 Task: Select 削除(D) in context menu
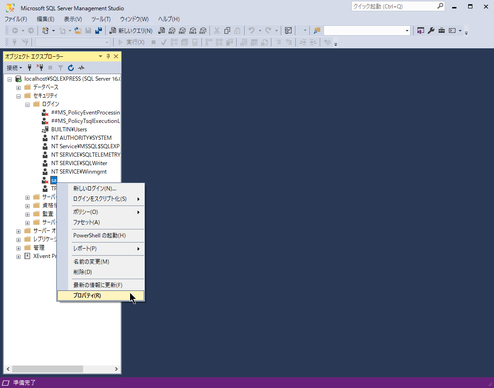[x=101, y=272]
